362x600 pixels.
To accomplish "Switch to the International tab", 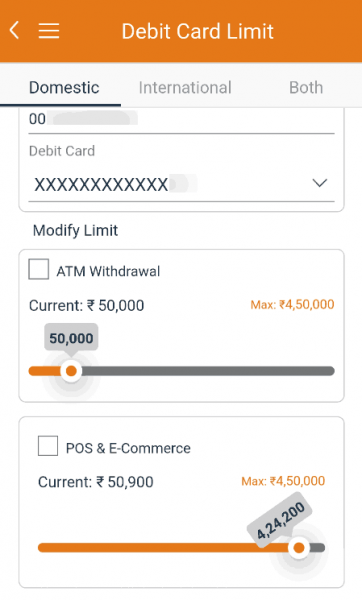I will 185,88.
